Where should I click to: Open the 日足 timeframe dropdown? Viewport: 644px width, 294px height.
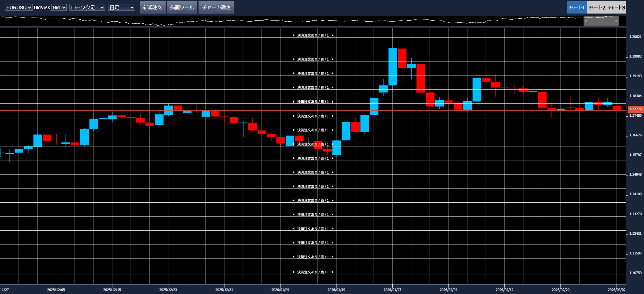[x=121, y=7]
